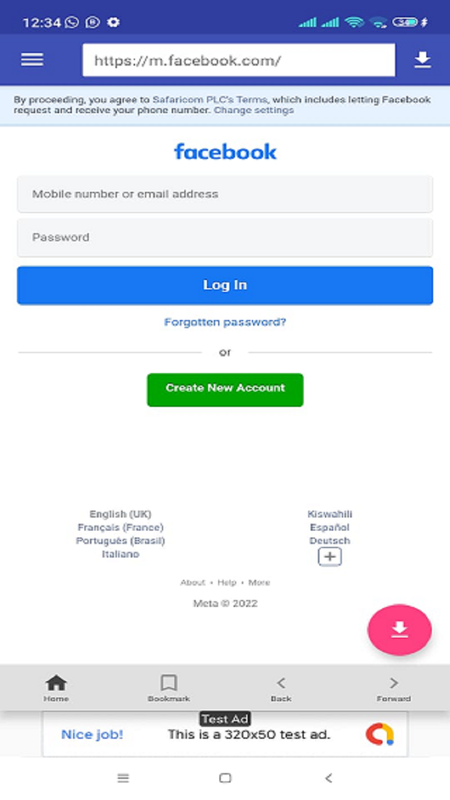The height and width of the screenshot is (800, 450).
Task: Click the blue Log In button
Action: pos(225,285)
